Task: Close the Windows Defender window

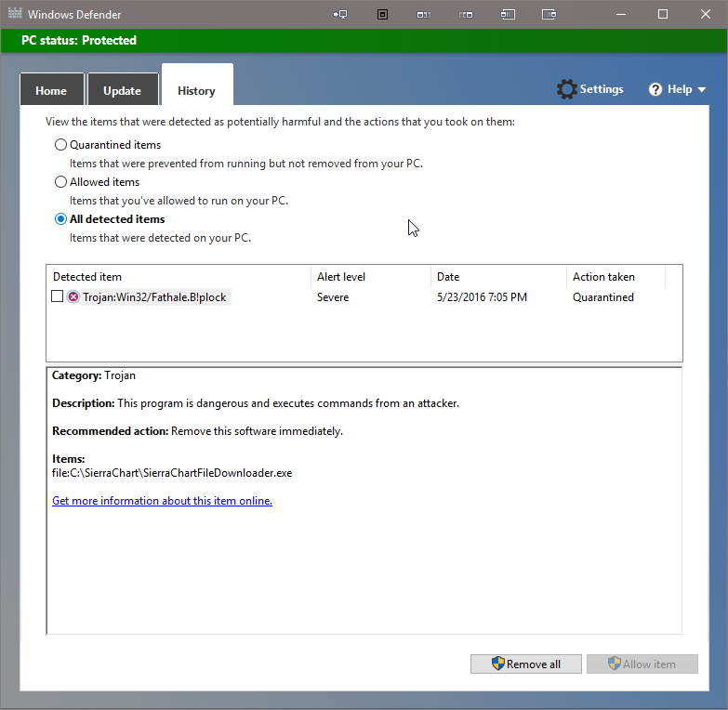Action: click(706, 14)
